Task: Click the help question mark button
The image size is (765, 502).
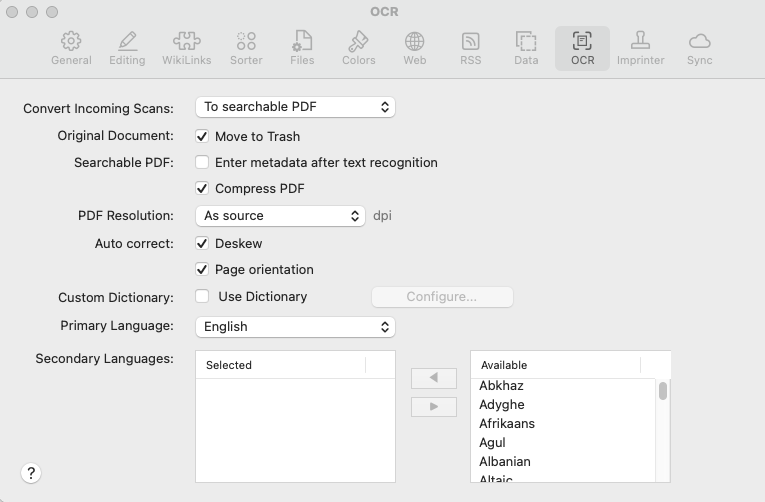Action: [31, 473]
